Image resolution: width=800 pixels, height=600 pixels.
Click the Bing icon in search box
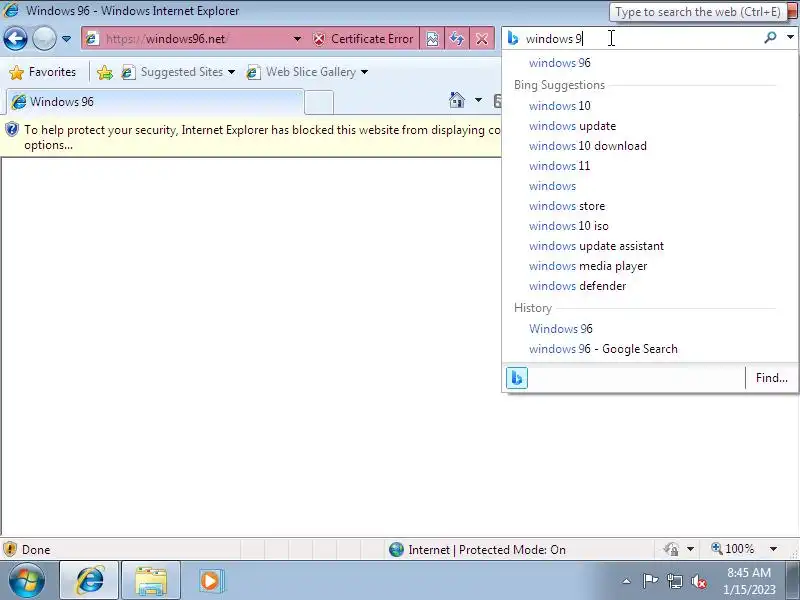click(513, 38)
